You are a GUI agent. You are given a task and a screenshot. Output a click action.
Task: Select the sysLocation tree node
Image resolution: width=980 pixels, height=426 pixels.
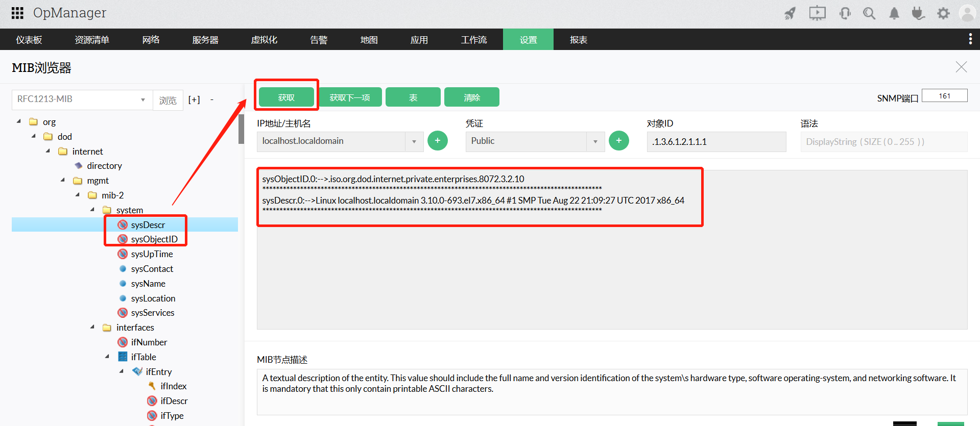[x=153, y=298]
